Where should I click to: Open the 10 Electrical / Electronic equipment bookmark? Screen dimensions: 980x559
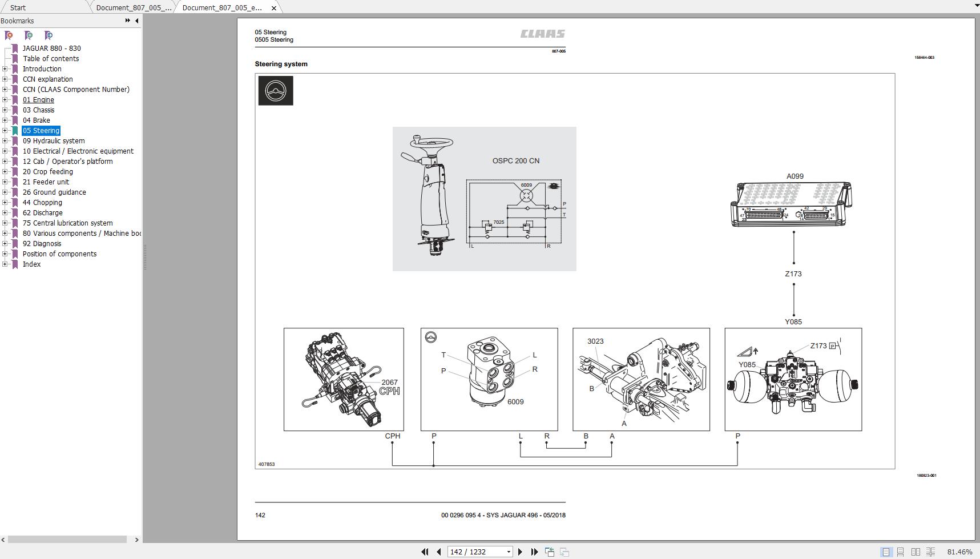coord(78,151)
